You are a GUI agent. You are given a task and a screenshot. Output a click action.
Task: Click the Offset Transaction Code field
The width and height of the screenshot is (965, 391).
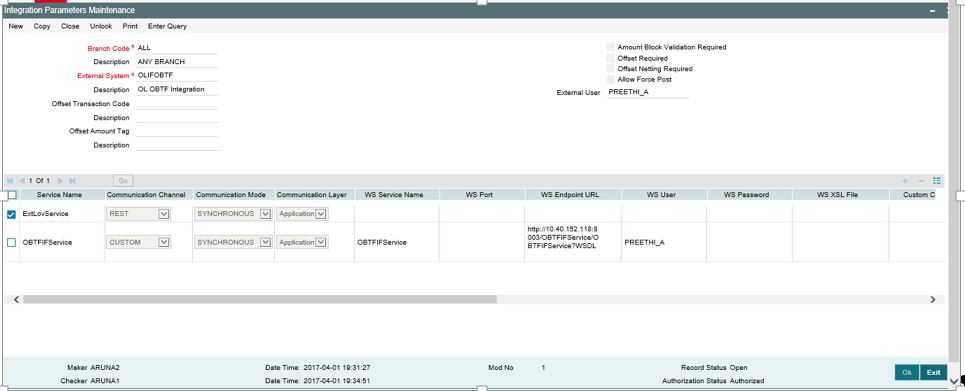(177, 103)
